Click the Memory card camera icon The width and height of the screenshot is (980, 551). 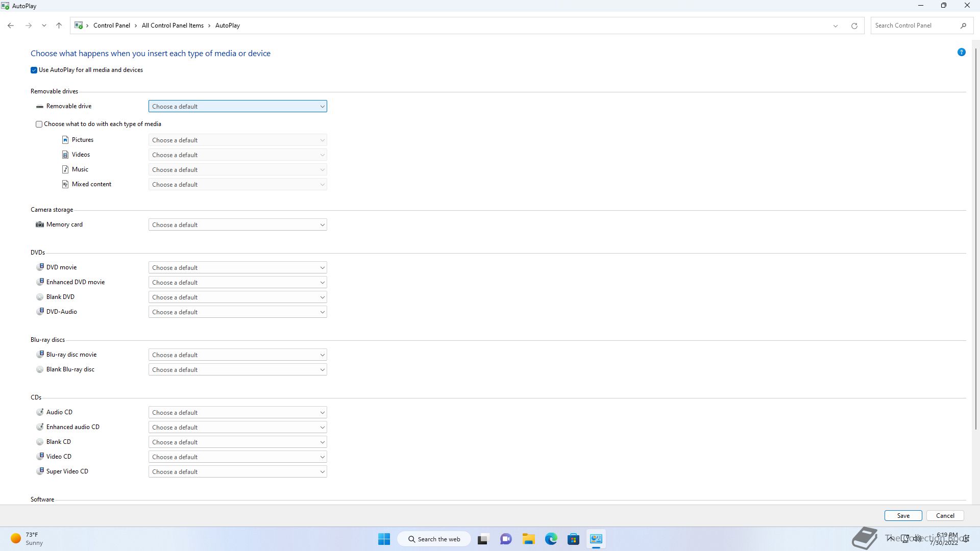tap(40, 224)
